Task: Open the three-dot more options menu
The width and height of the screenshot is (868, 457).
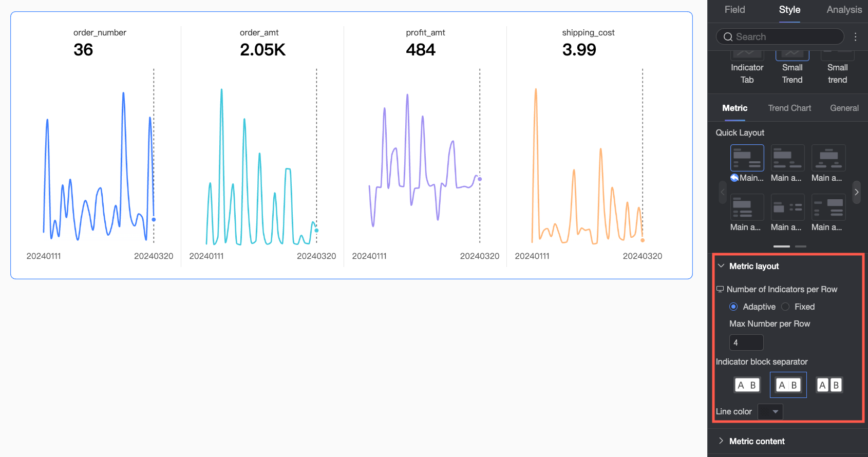Action: (855, 36)
